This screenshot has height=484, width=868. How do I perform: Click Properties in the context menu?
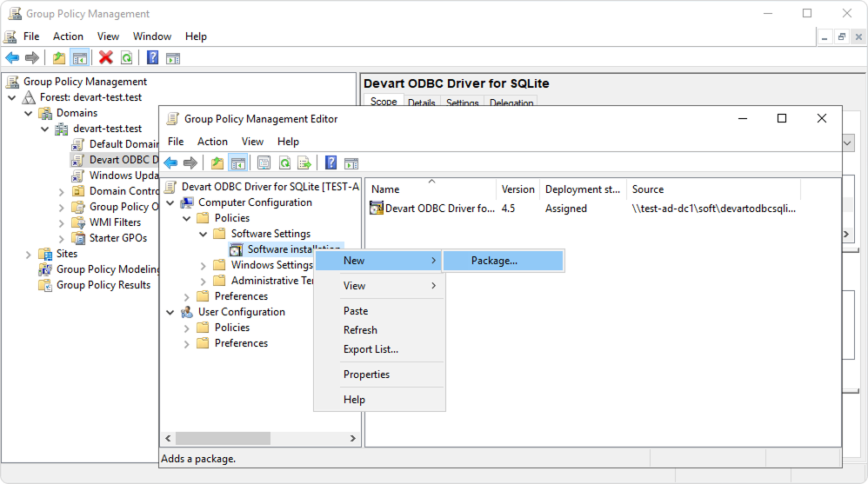(x=378, y=375)
